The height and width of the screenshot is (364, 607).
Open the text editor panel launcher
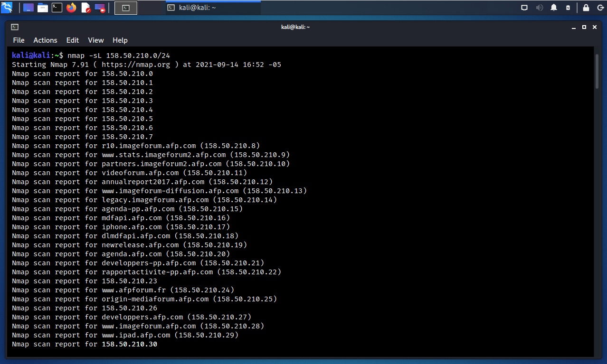click(85, 8)
